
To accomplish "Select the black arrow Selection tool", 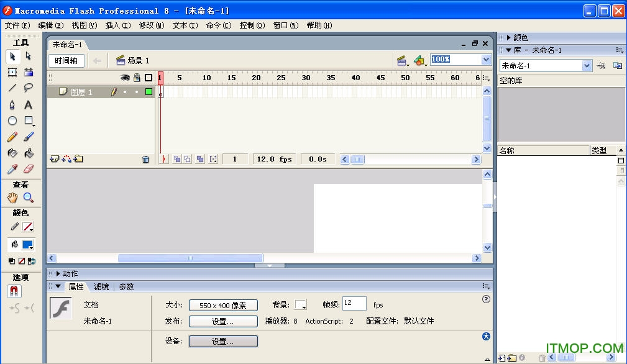I will [x=13, y=57].
